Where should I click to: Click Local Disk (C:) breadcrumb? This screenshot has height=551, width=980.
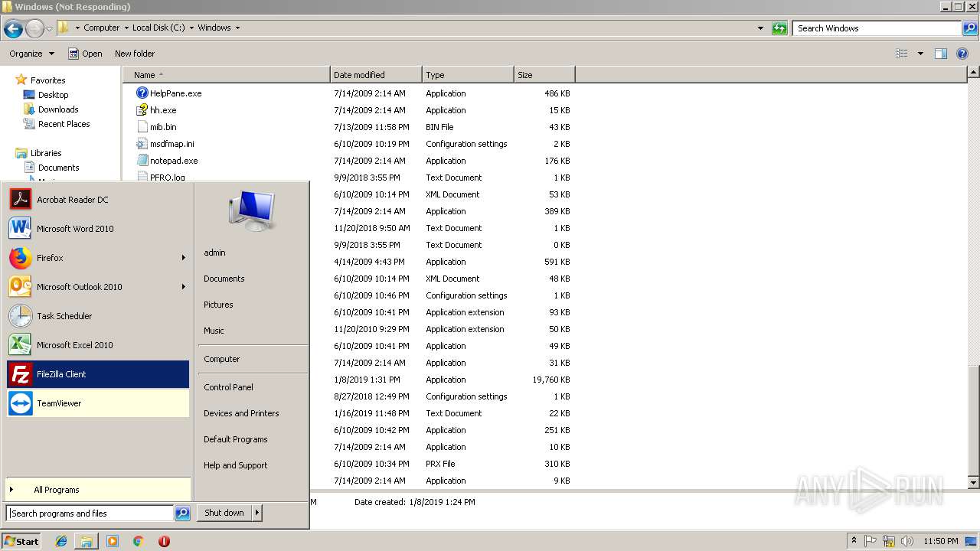coord(158,28)
